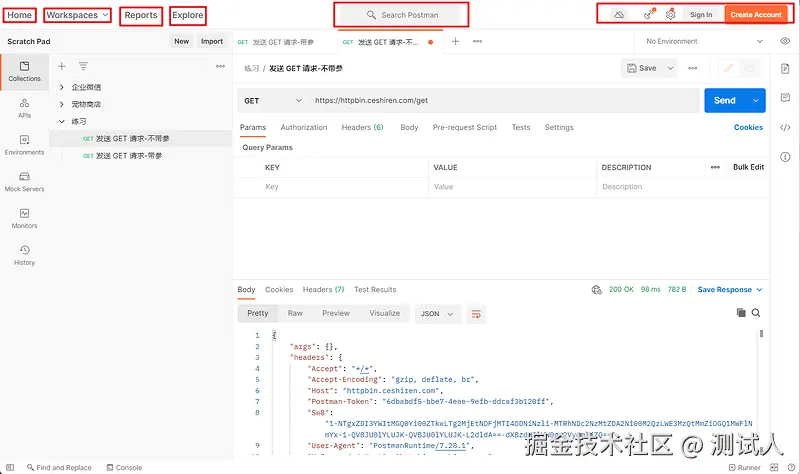Open the Workspaces dropdown
Image resolution: width=800 pixels, height=474 pixels.
pyautogui.click(x=78, y=15)
